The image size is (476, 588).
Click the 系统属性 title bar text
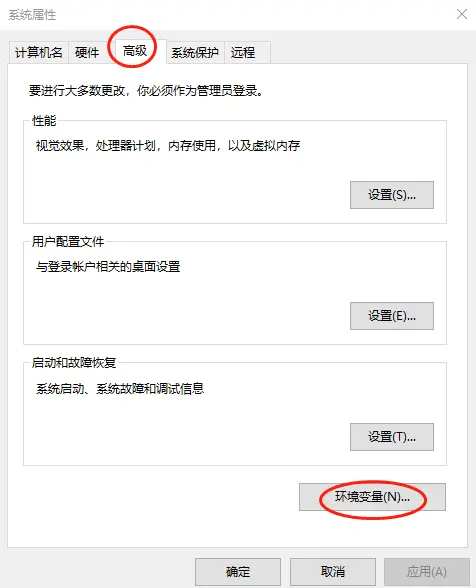32,15
